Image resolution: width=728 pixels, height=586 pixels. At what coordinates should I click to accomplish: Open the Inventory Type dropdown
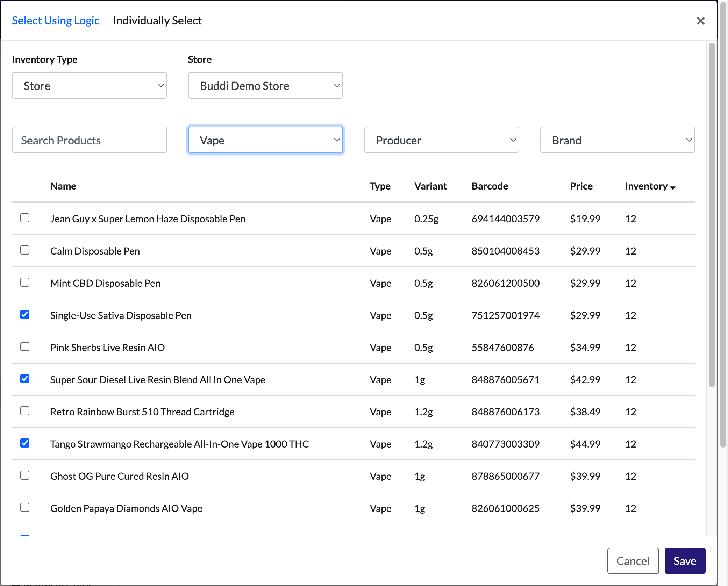point(90,85)
